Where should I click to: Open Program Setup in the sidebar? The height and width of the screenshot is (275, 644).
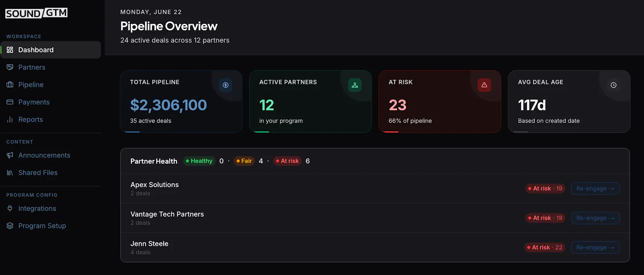click(51, 226)
